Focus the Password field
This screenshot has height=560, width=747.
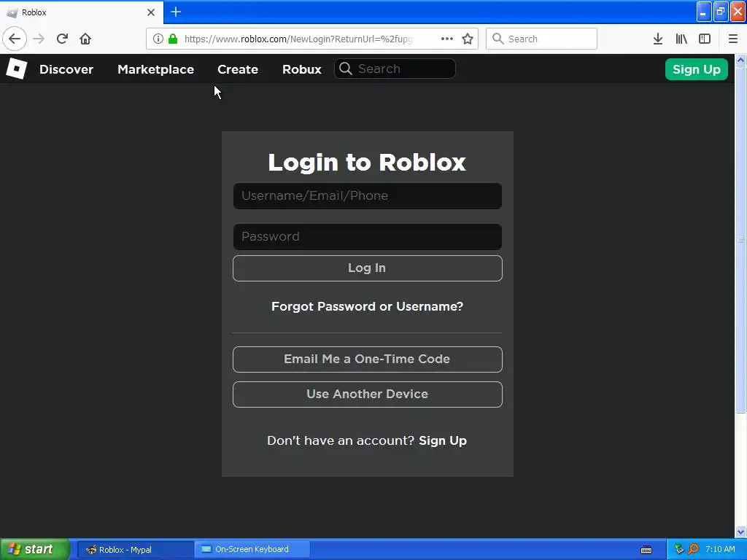368,237
